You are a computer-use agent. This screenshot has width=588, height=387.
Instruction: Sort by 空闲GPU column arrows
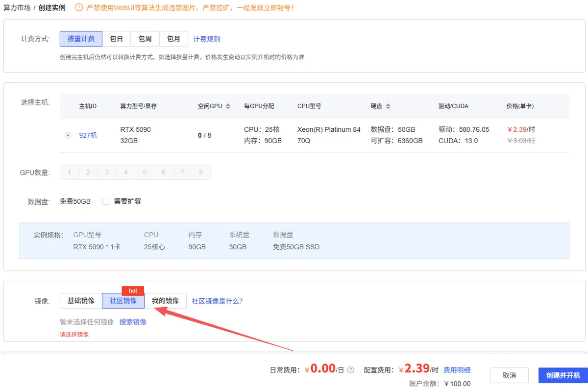pyautogui.click(x=227, y=106)
